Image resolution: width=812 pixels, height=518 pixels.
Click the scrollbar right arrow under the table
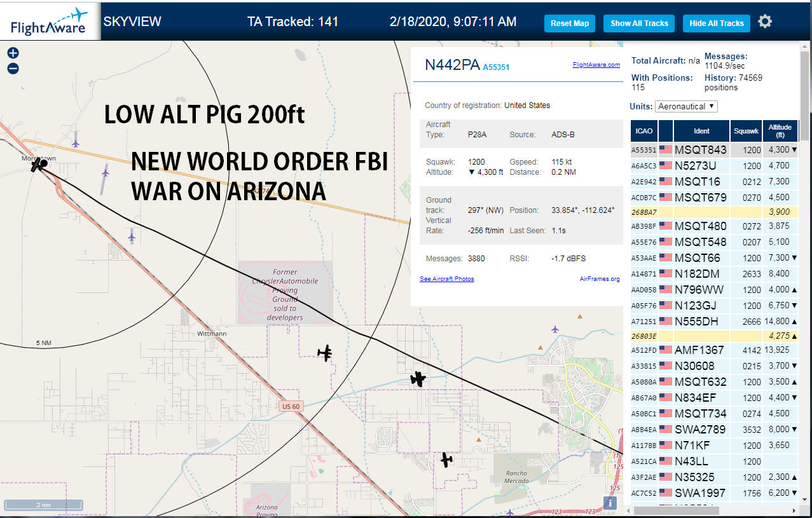(x=794, y=510)
